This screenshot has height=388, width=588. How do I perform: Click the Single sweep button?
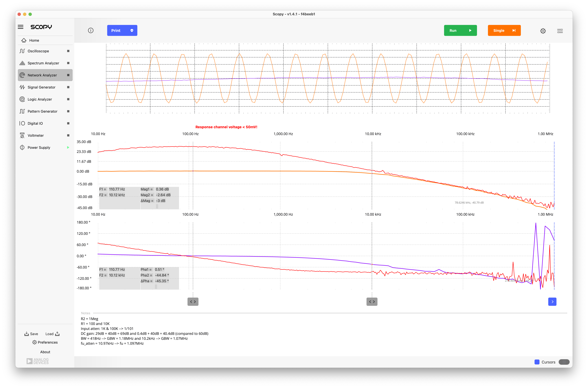coord(504,30)
